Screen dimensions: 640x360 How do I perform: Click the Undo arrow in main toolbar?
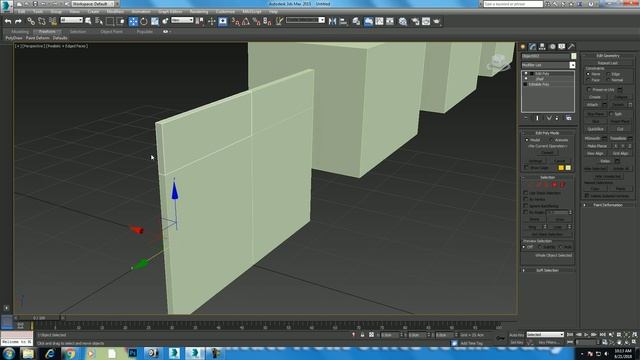[8, 21]
